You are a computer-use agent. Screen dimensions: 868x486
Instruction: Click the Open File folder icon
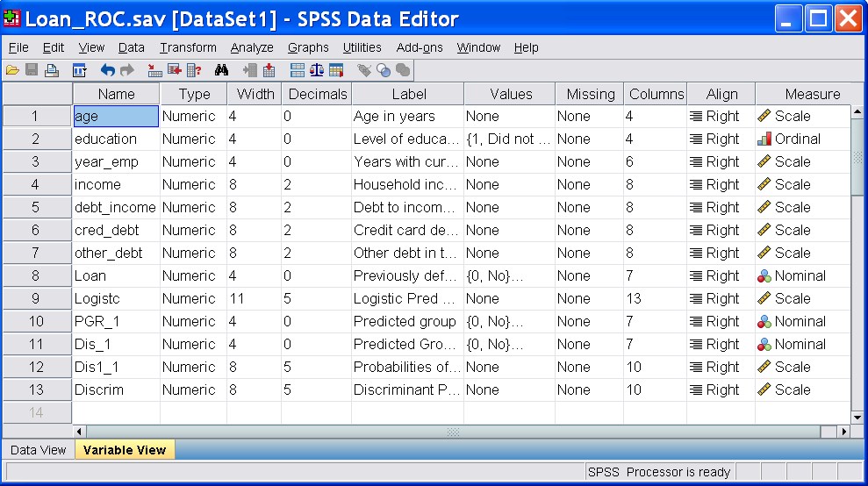(13, 70)
